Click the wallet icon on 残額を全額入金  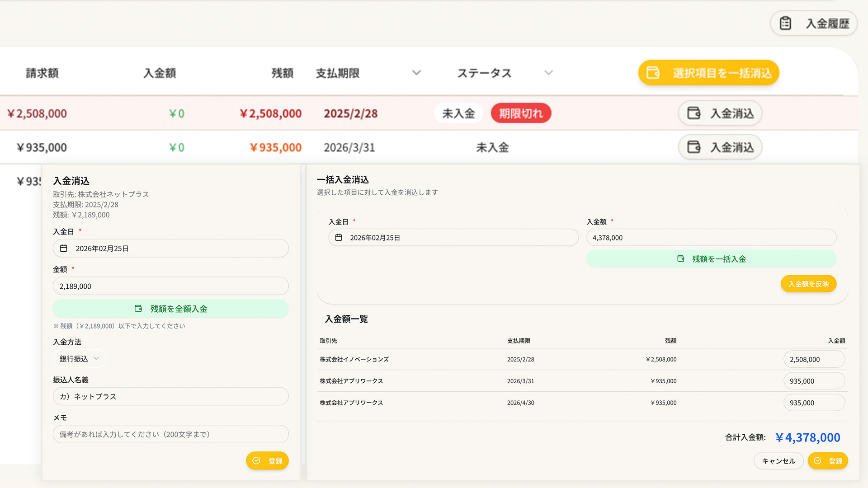pos(138,309)
